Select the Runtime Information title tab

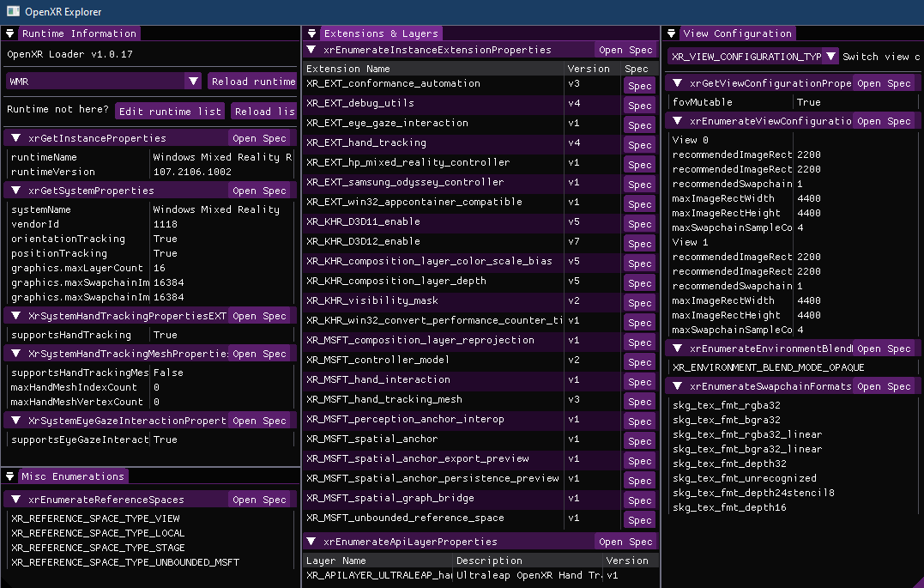point(80,33)
